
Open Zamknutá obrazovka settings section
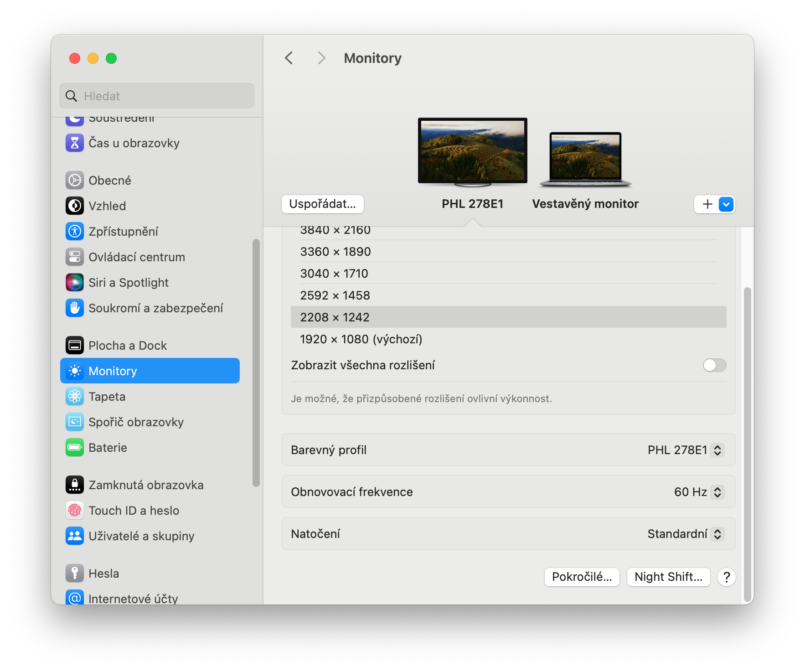146,485
